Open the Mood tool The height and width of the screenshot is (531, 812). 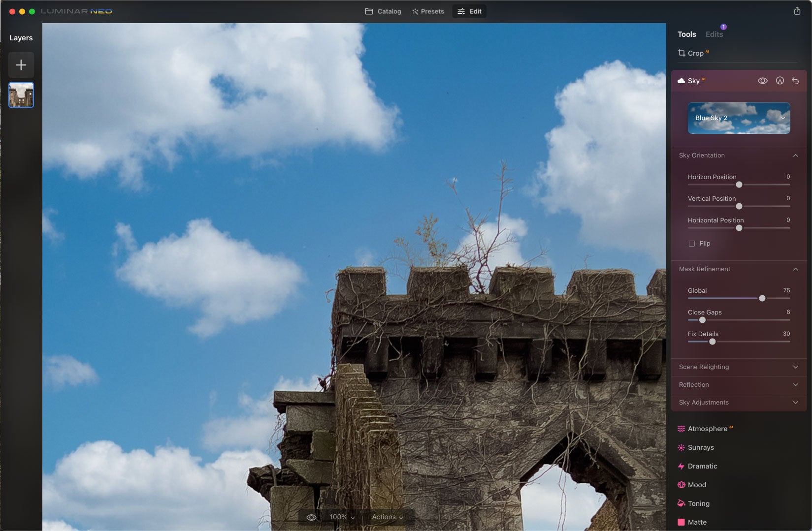[x=697, y=485]
